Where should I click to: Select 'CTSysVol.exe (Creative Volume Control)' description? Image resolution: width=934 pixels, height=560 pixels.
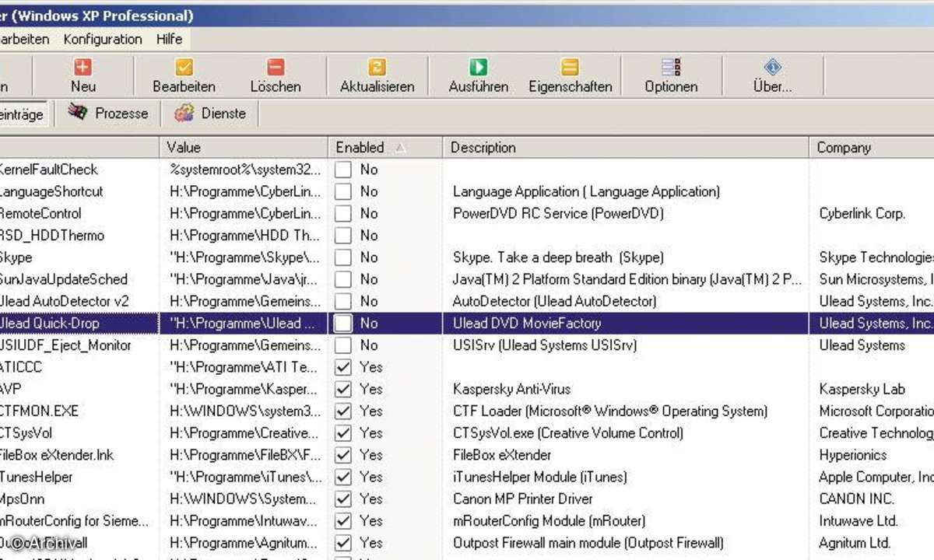[567, 433]
